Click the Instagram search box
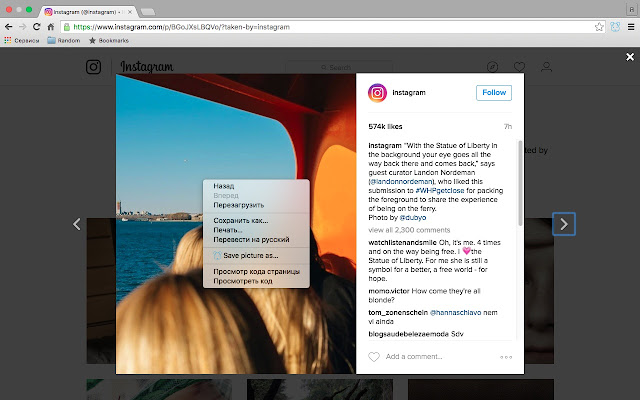 [x=339, y=67]
